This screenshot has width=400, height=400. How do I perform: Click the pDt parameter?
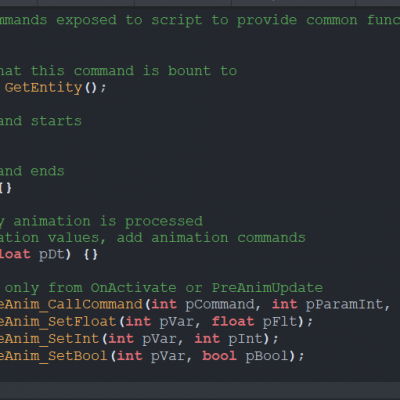51,255
